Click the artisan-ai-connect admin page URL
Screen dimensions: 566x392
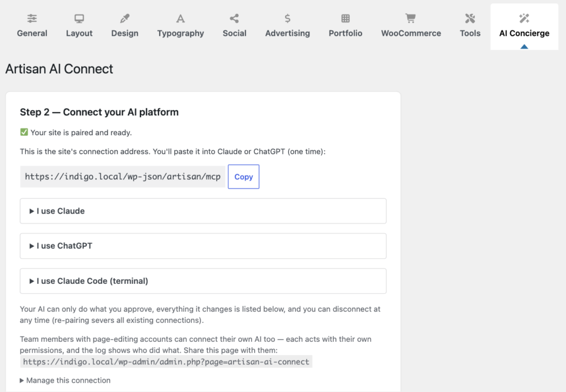pyautogui.click(x=166, y=362)
